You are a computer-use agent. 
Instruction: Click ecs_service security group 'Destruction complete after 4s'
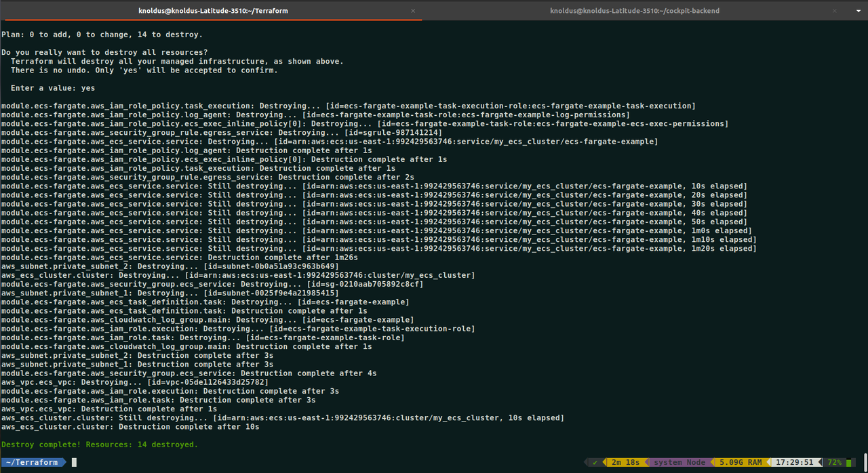click(189, 373)
